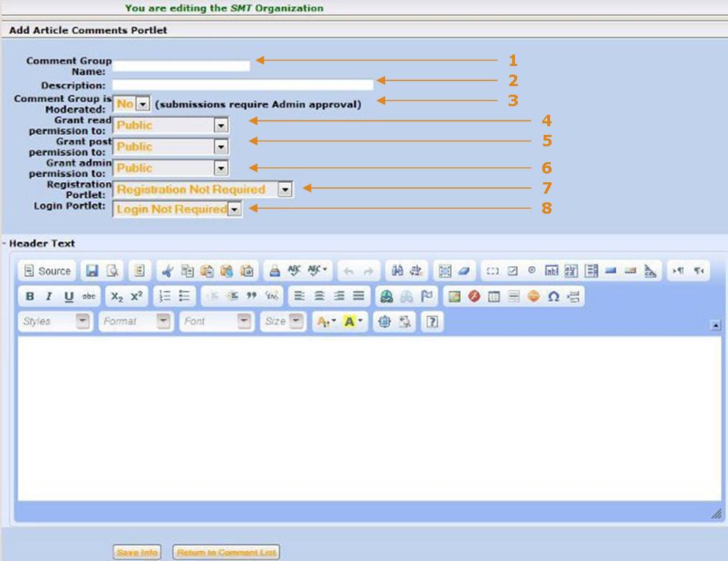Collapse the editor toolbar arrow
This screenshot has height=561, width=728.
point(716,326)
